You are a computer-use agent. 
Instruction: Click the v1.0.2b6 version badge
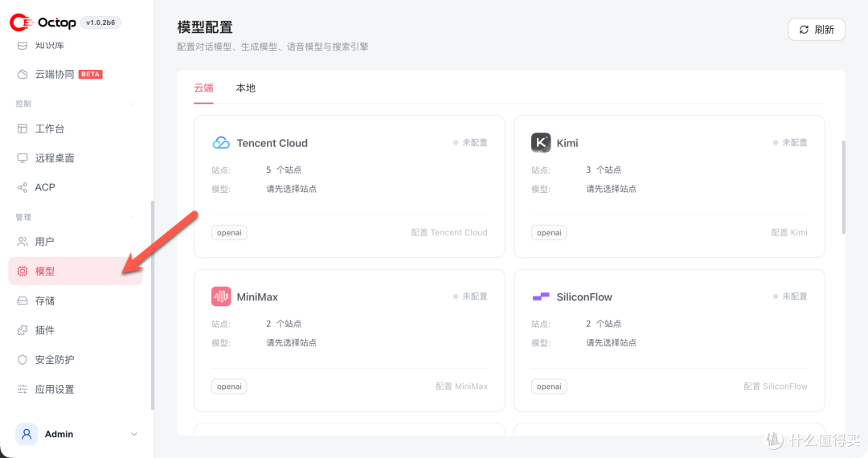coord(100,22)
